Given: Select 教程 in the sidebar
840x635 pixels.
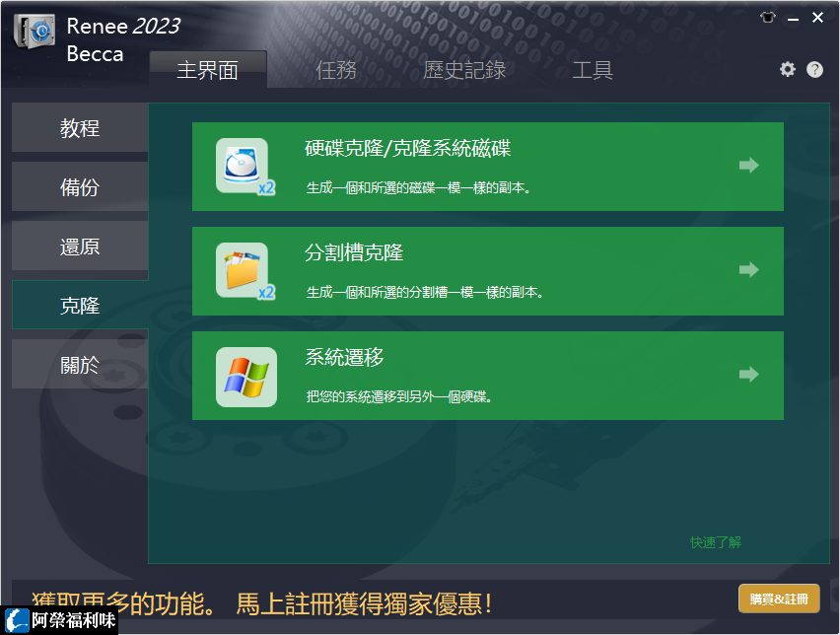Looking at the screenshot, I should [x=80, y=127].
